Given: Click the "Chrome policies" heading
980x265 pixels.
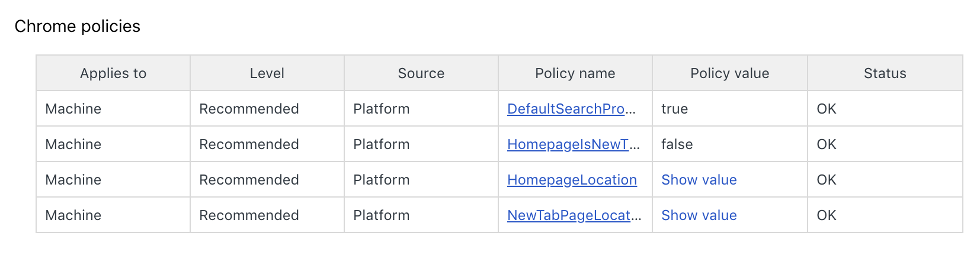Looking at the screenshot, I should [x=78, y=26].
